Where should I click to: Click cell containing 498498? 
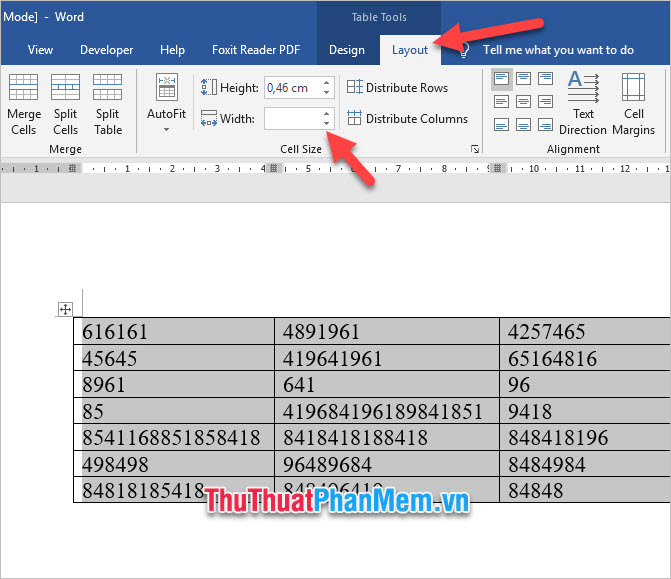[x=174, y=463]
